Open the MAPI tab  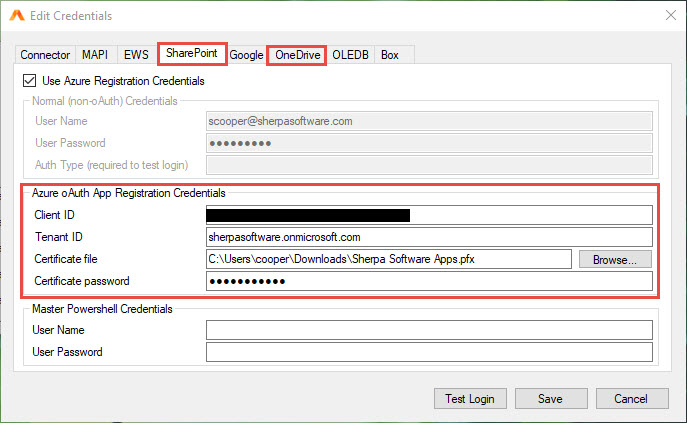click(x=96, y=55)
